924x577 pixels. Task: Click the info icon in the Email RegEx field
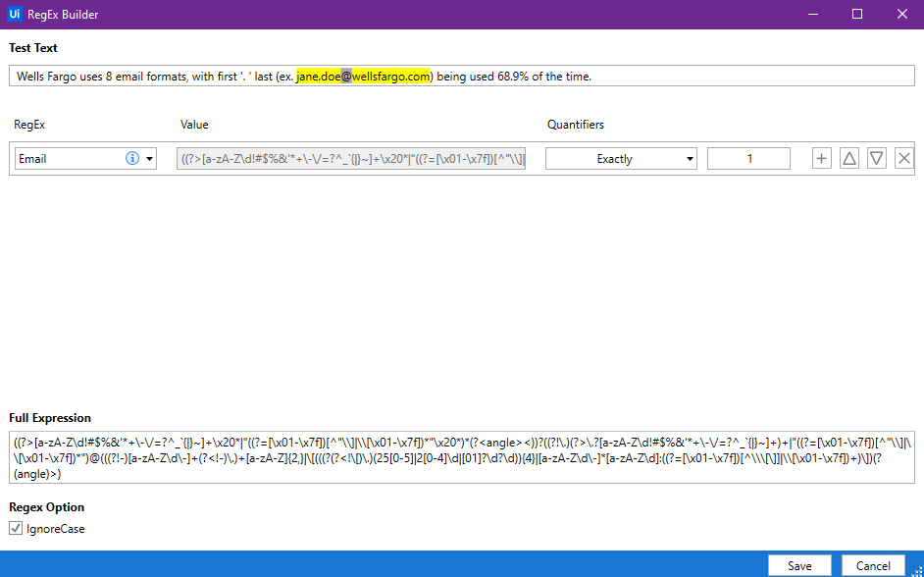132,159
